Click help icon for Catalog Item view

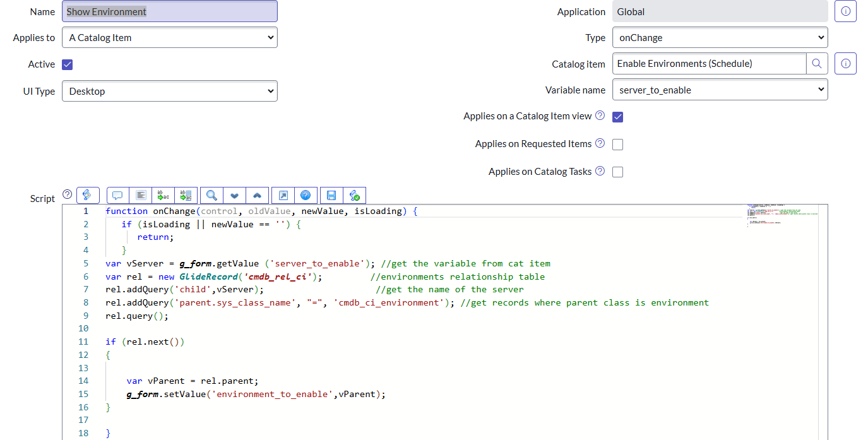coord(600,116)
